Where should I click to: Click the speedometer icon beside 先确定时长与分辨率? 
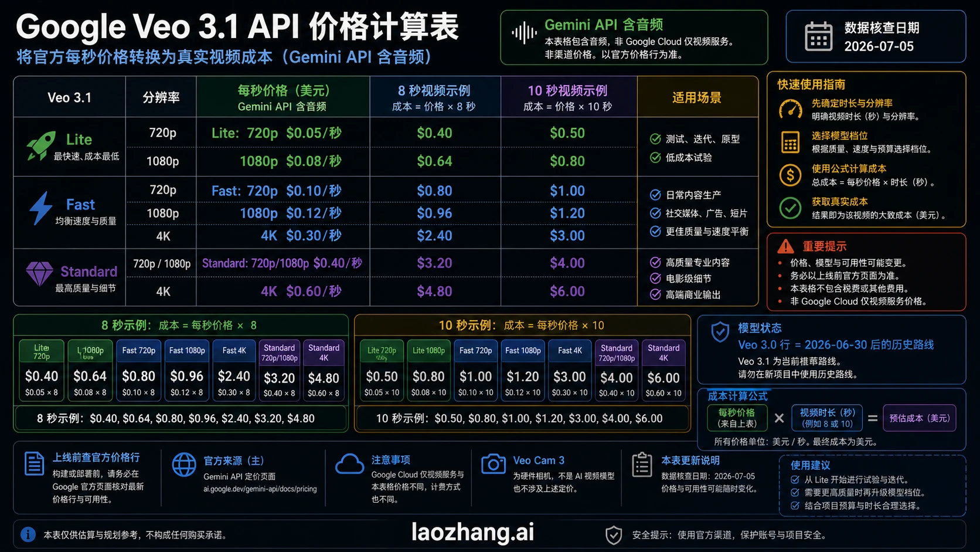pyautogui.click(x=790, y=109)
